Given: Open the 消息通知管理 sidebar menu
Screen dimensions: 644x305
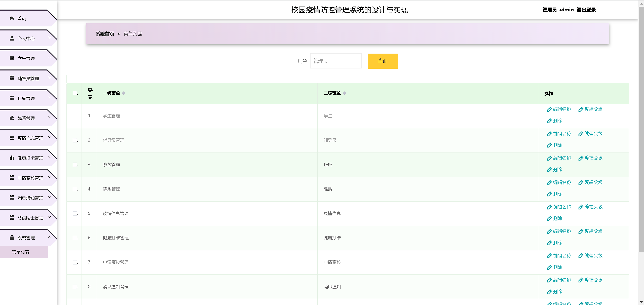Looking at the screenshot, I should pyautogui.click(x=30, y=198).
